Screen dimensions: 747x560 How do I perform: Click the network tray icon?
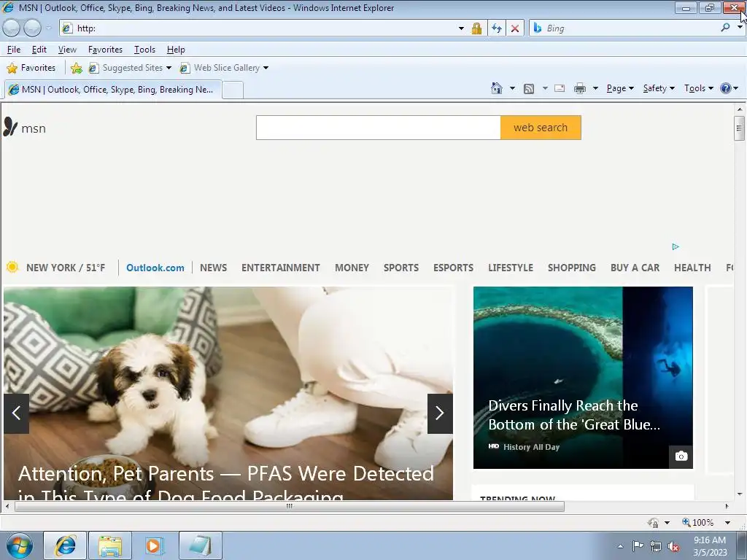[656, 546]
